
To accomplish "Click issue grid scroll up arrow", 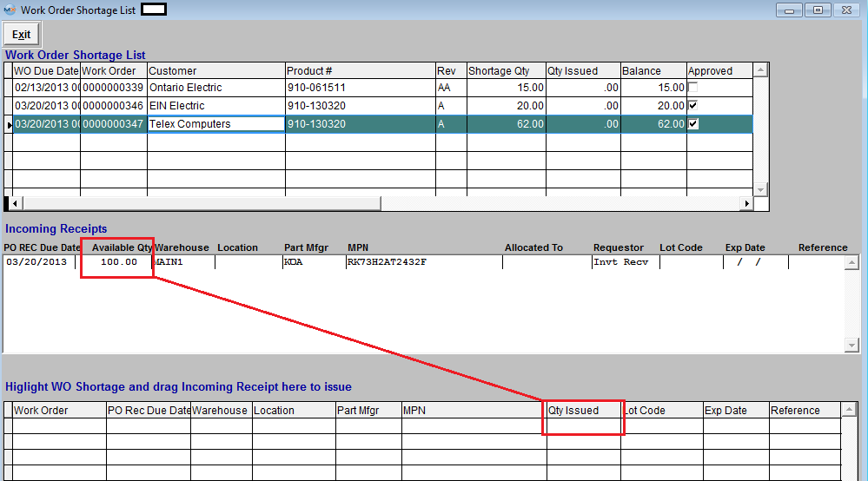I will point(849,410).
